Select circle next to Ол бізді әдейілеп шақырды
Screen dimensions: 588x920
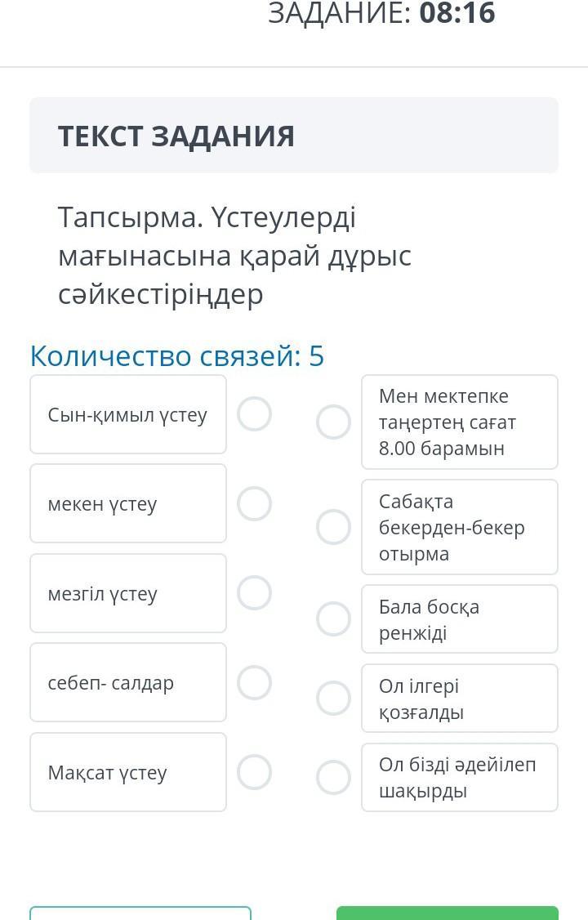[x=333, y=777]
